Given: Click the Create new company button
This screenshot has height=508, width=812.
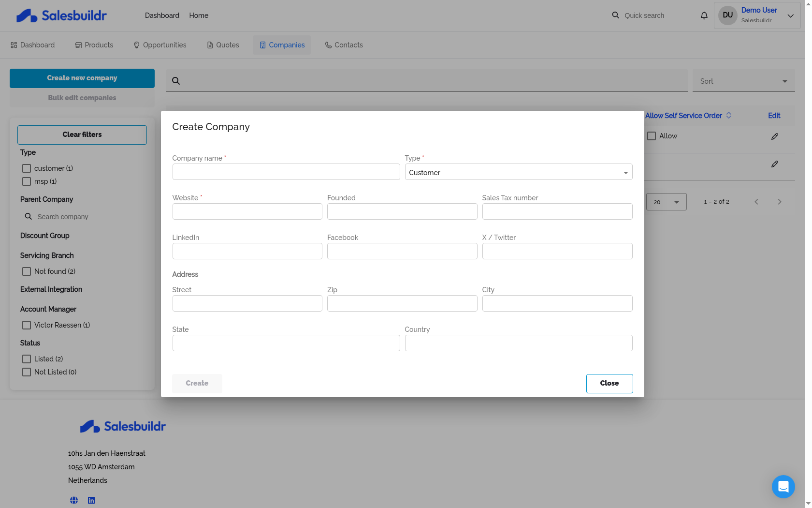Looking at the screenshot, I should pyautogui.click(x=82, y=78).
